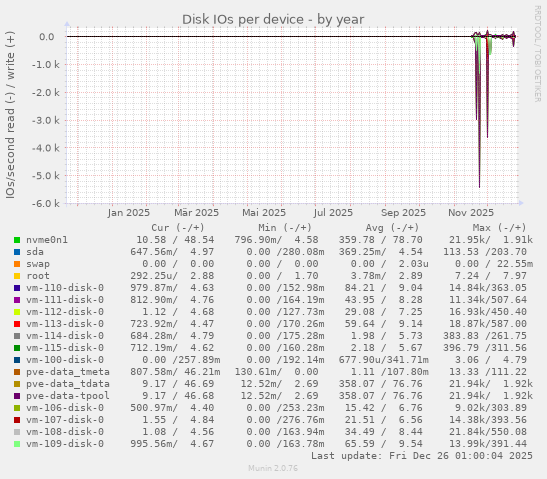
Task: Click the 'Avg (-/+)' column header
Action: point(392,228)
